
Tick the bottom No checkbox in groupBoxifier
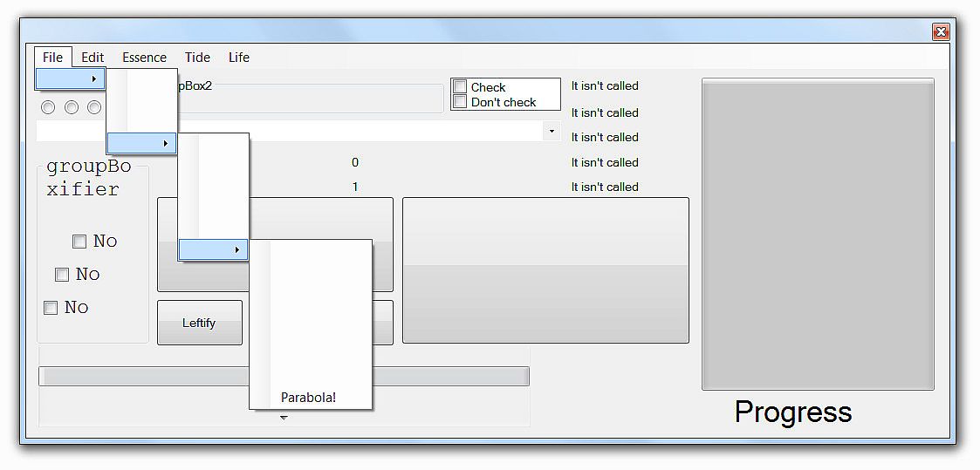point(51,308)
